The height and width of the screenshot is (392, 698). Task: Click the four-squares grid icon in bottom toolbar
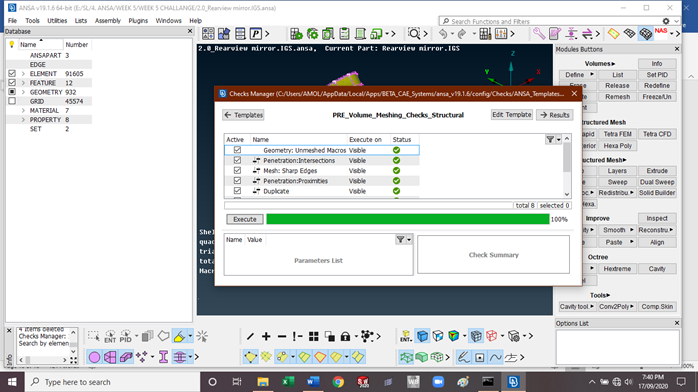(314, 336)
